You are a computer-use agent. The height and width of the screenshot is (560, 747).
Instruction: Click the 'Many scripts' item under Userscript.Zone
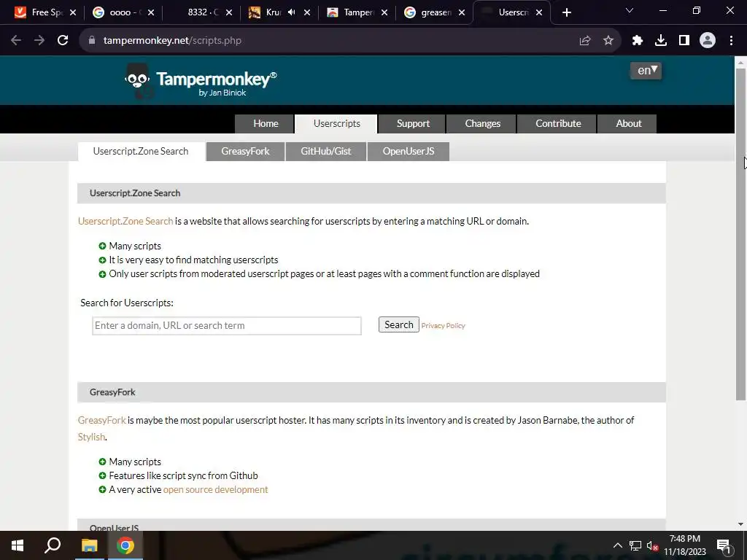click(x=135, y=246)
